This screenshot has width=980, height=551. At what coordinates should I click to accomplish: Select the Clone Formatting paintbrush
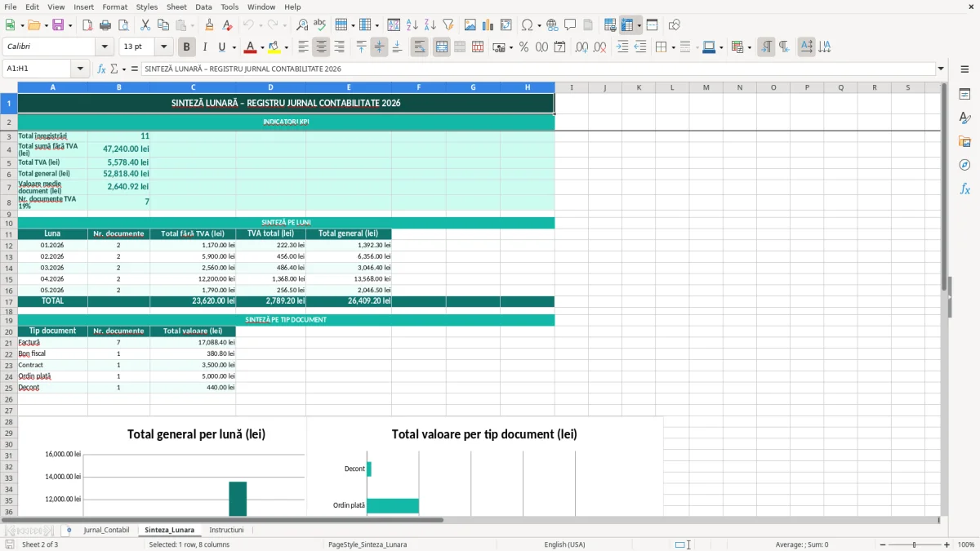210,25
